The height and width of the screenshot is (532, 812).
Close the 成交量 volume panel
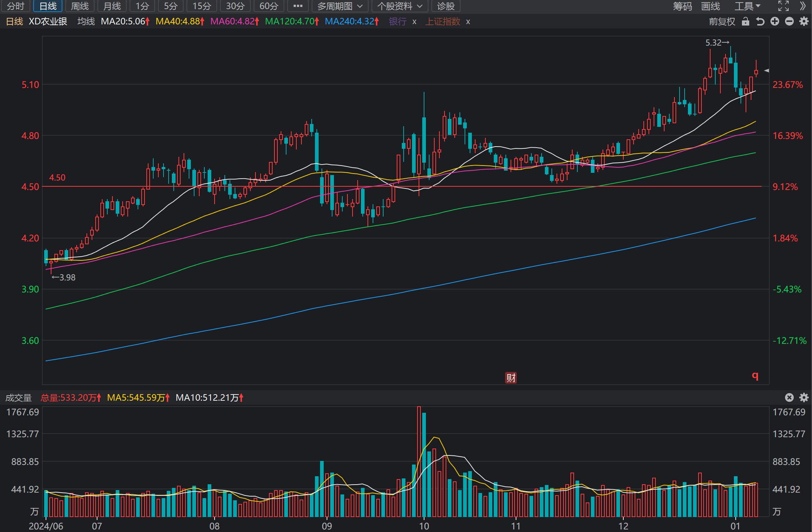click(789, 397)
